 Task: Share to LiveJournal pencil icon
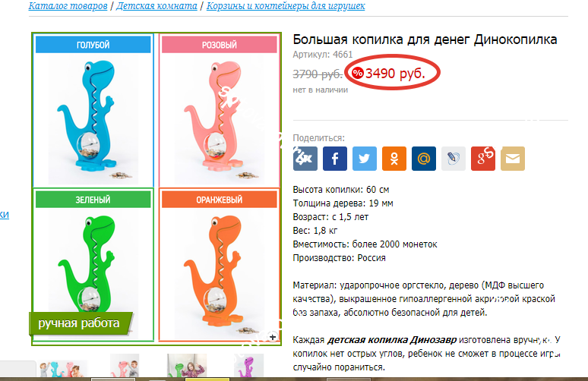453,159
